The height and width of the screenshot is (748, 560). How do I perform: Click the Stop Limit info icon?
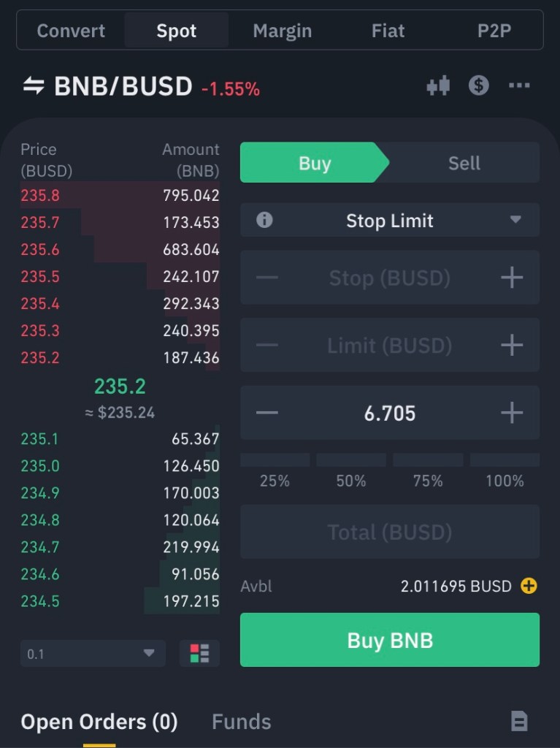pos(264,221)
